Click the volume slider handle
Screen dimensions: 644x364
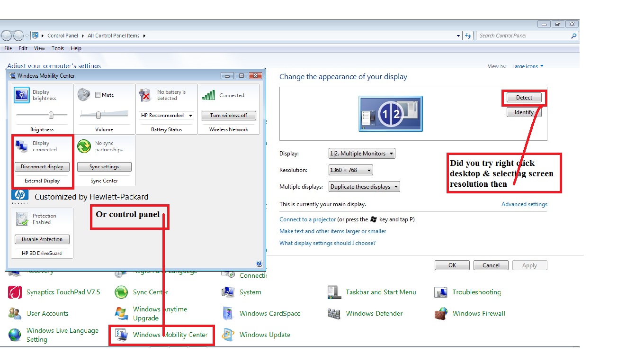(x=98, y=115)
